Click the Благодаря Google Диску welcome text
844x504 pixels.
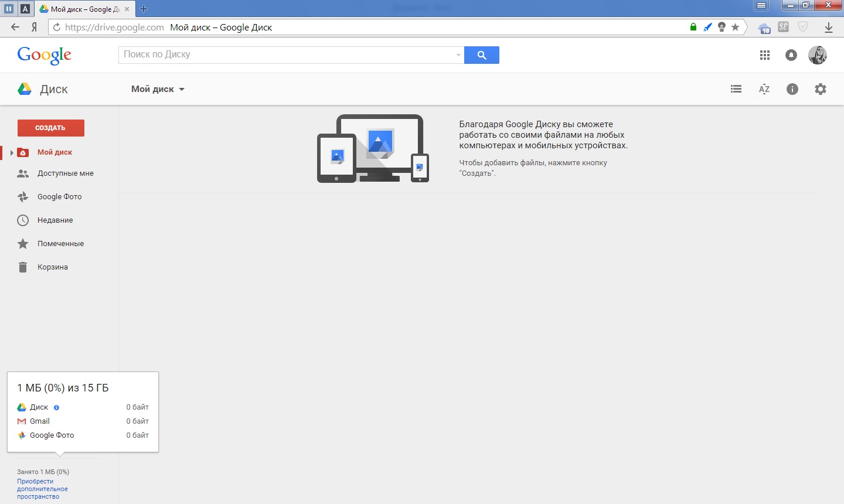click(x=543, y=135)
